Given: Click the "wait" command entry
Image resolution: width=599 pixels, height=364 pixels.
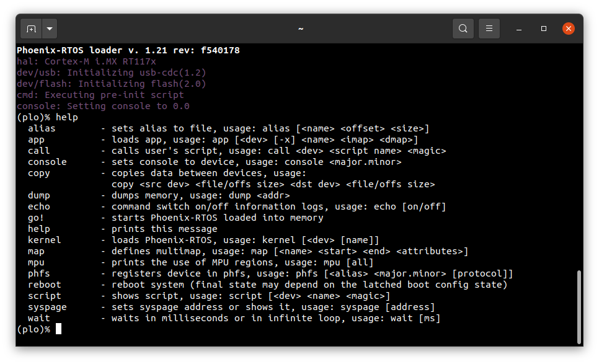Looking at the screenshot, I should pos(38,318).
